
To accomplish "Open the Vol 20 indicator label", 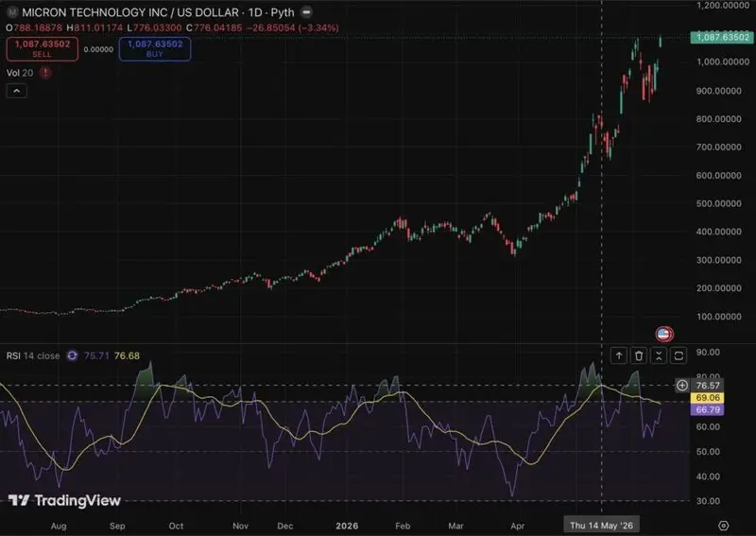I will point(20,73).
